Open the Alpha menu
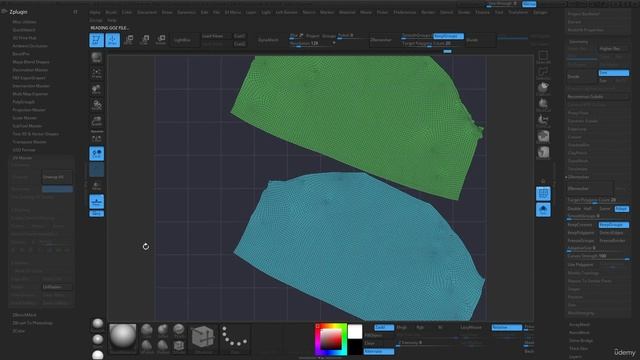 (x=95, y=12)
